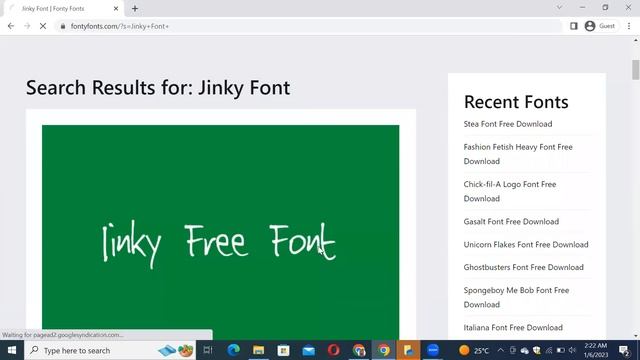The height and width of the screenshot is (360, 640).
Task: Open the Chrome three-dot menu
Action: tap(629, 26)
